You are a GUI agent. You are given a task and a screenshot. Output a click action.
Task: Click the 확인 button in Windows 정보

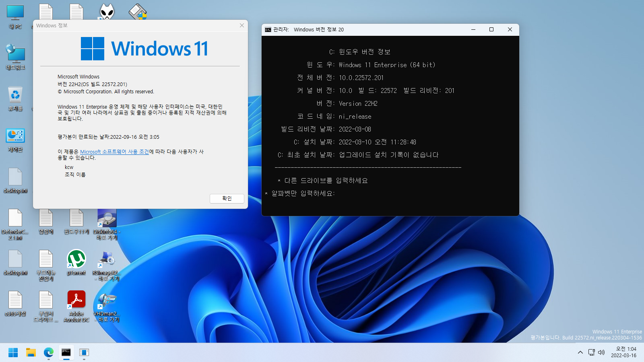pyautogui.click(x=227, y=198)
